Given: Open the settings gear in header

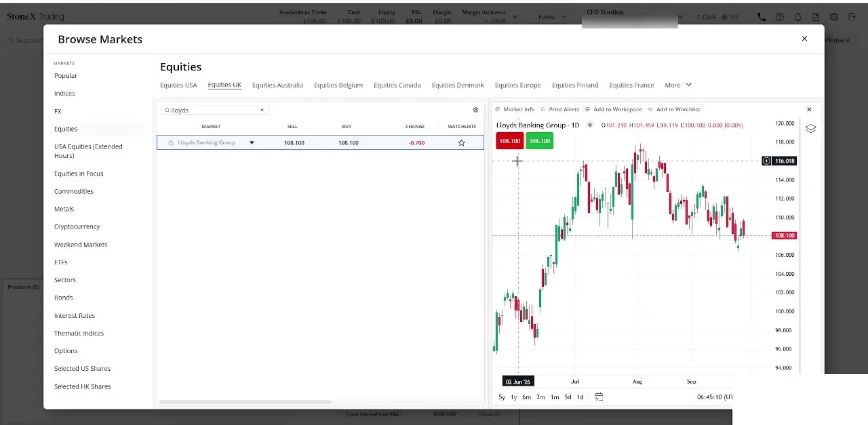Looking at the screenshot, I should 834,17.
